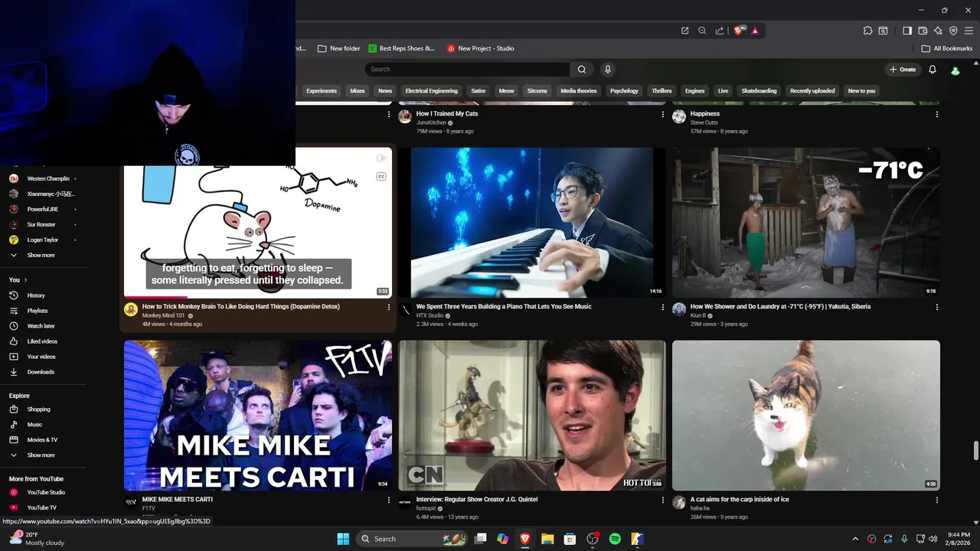Click the YouTube search magnifier button
The height and width of the screenshot is (551, 980).
(582, 70)
